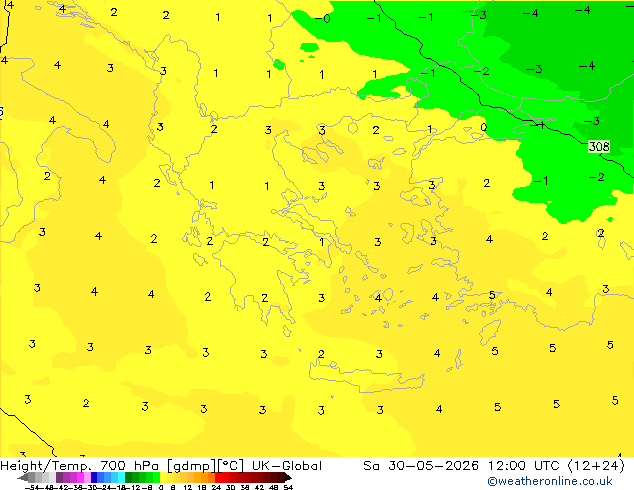Click the 308 height contour label
This screenshot has width=634, height=490.
tap(599, 146)
